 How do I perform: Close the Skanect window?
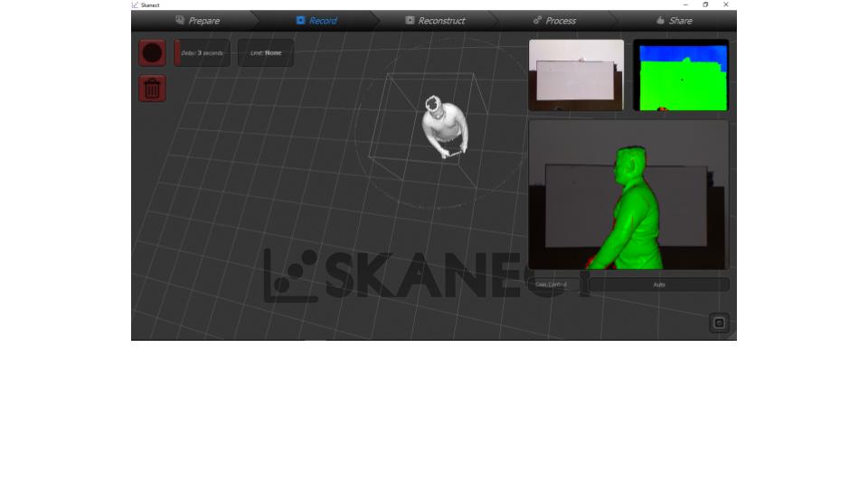(x=726, y=5)
